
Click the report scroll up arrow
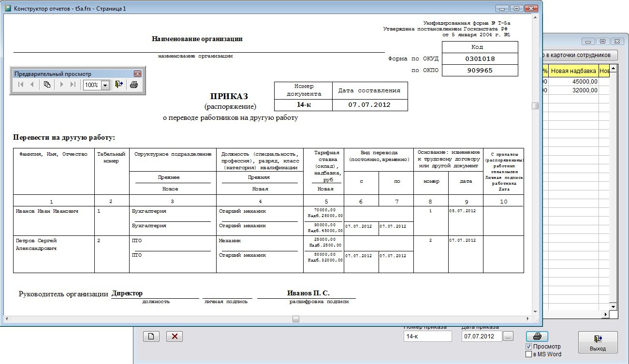coord(535,17)
